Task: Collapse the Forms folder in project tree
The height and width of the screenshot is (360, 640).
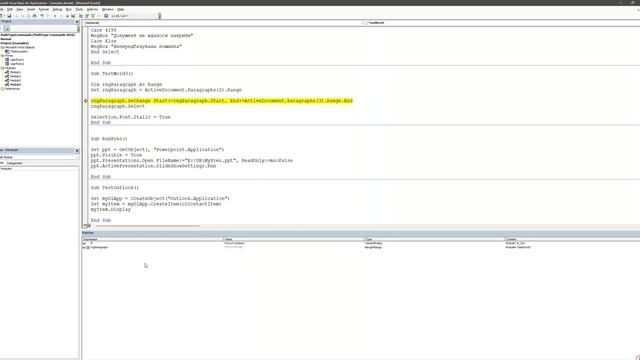Action: pos(2,56)
